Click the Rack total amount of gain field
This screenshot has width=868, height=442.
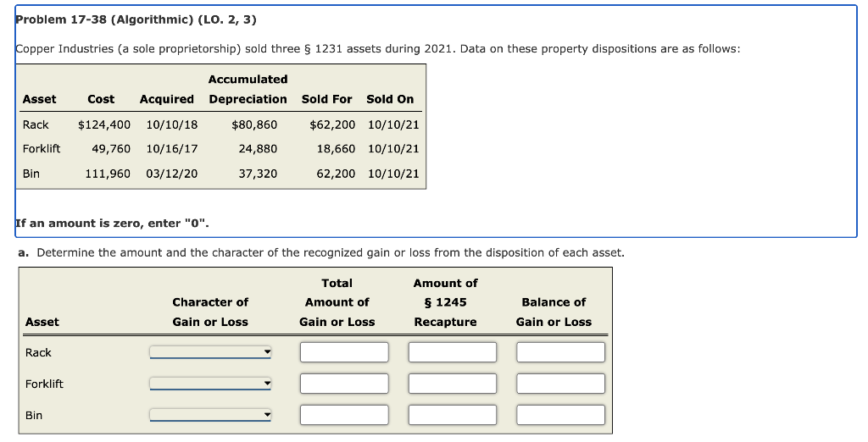[344, 352]
